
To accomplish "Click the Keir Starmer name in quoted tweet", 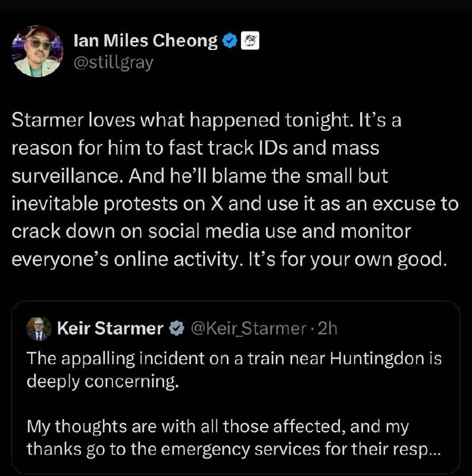I will coord(110,328).
